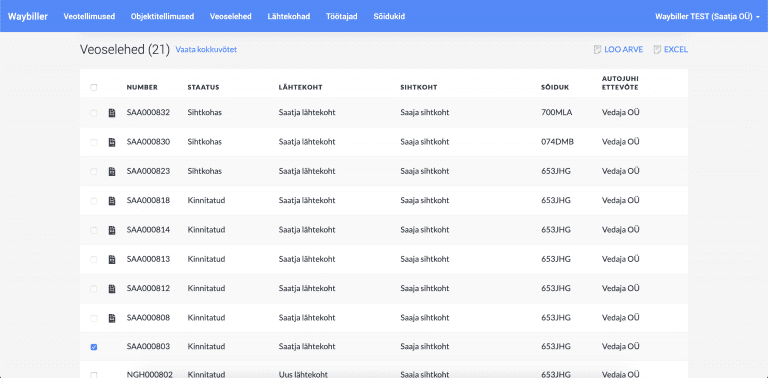Click the EXCEL button label
Screen dimensions: 768x378
coord(676,49)
